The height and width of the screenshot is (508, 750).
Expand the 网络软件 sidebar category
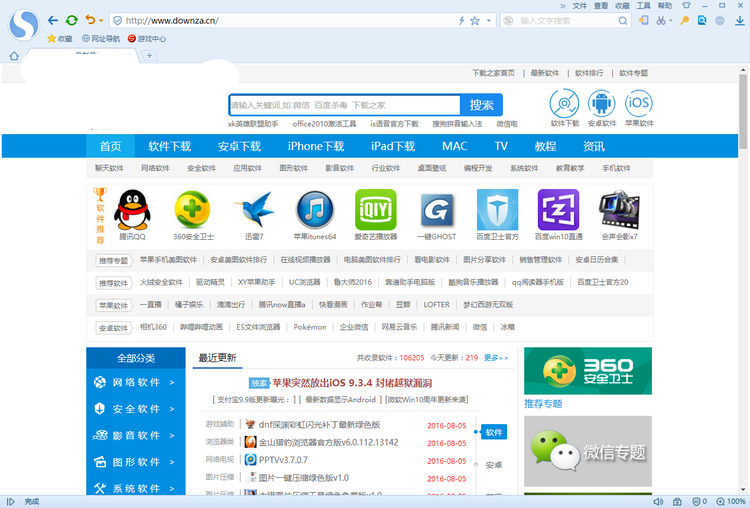pos(136,382)
